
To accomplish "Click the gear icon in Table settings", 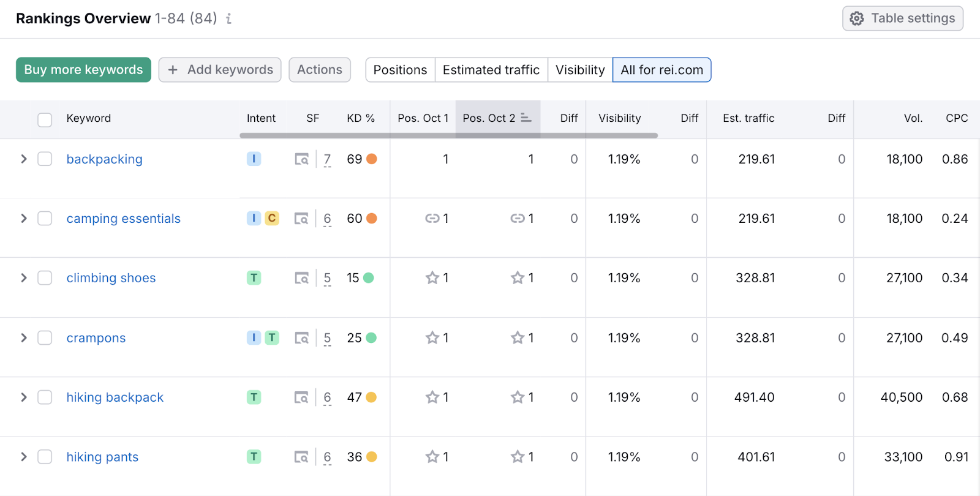I will (x=857, y=18).
